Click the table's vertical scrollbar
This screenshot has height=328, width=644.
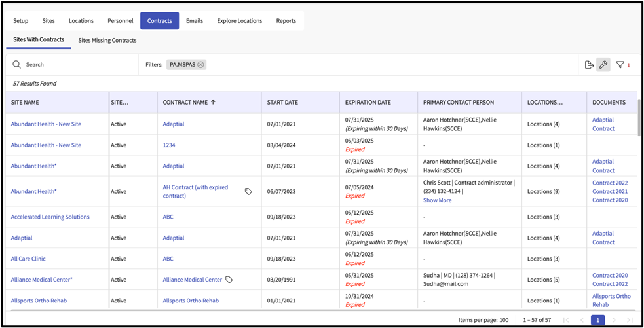(x=639, y=118)
